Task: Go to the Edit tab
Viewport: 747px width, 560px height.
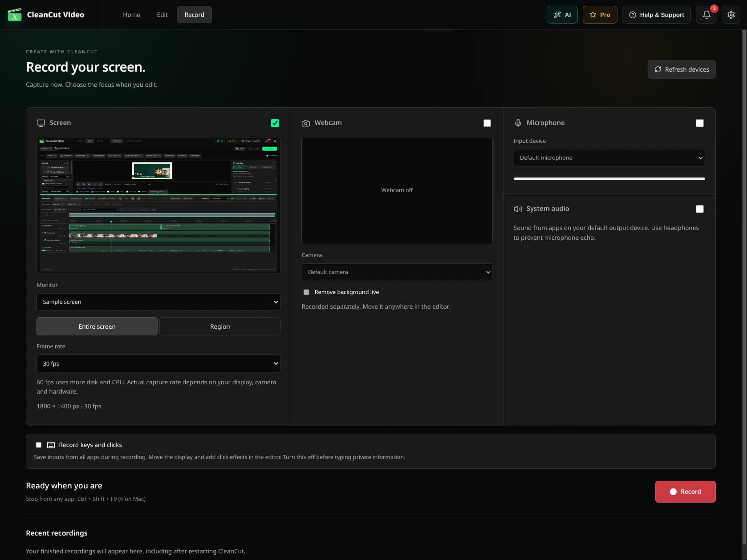Action: point(162,15)
